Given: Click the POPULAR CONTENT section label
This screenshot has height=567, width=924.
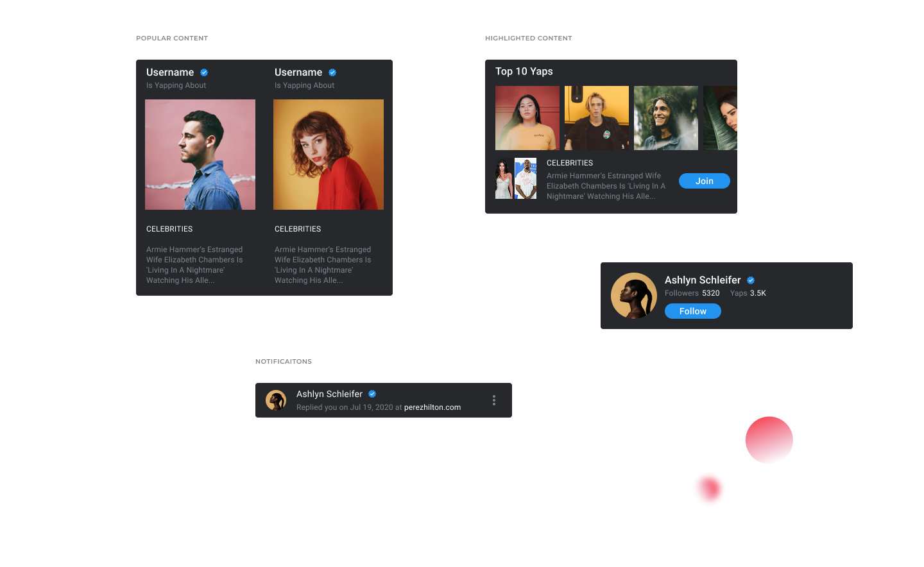Looking at the screenshot, I should tap(172, 38).
